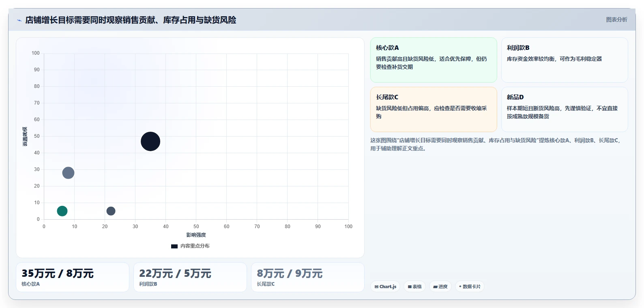This screenshot has width=644, height=308.
Task: Click the 利润款B label under 22万元
Action: pos(148,284)
